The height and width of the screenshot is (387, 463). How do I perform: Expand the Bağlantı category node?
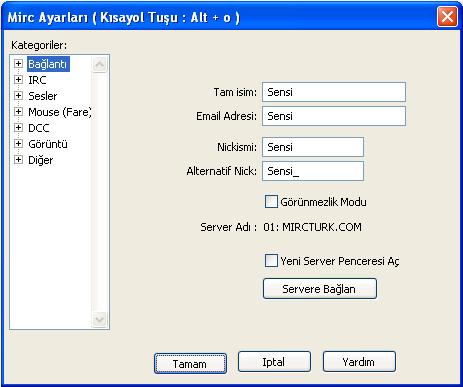click(18, 63)
